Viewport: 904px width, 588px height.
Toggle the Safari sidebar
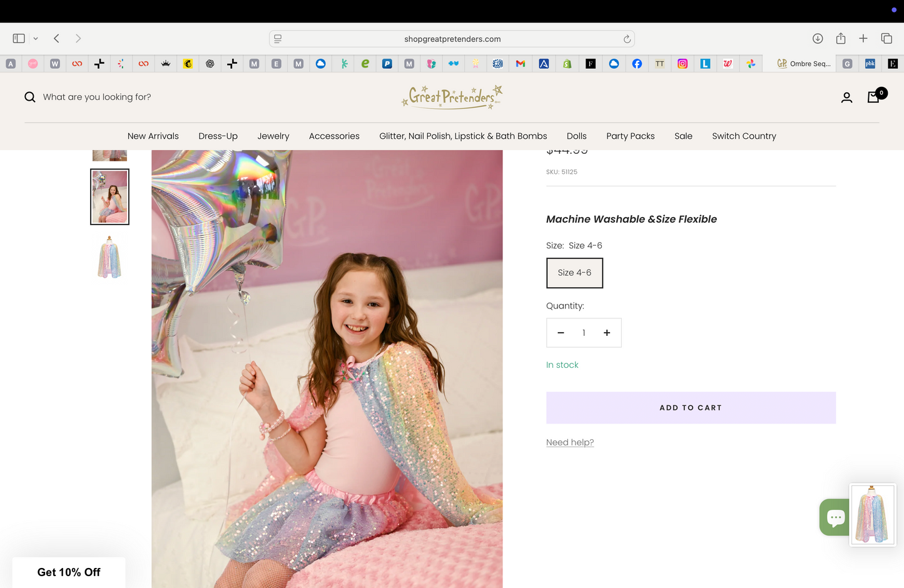[x=19, y=38]
